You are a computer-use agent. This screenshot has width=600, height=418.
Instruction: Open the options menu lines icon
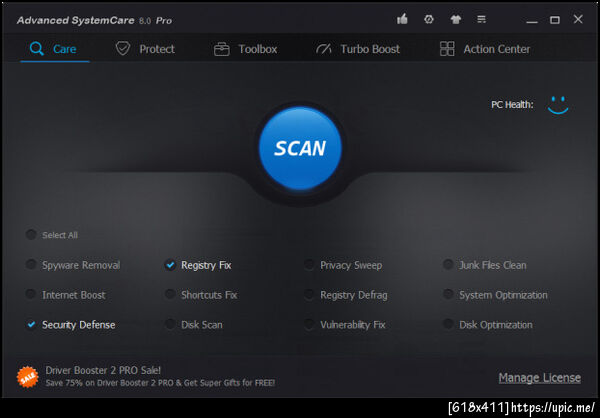[482, 19]
